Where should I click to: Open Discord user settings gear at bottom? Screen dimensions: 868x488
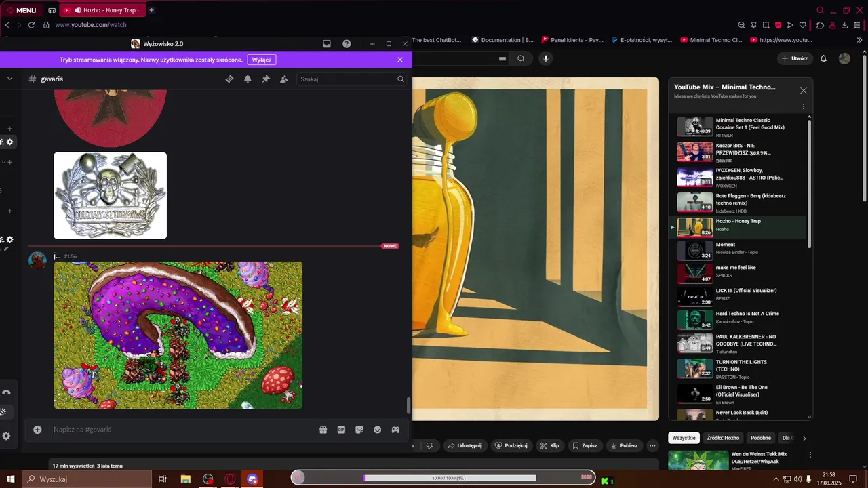(x=6, y=436)
